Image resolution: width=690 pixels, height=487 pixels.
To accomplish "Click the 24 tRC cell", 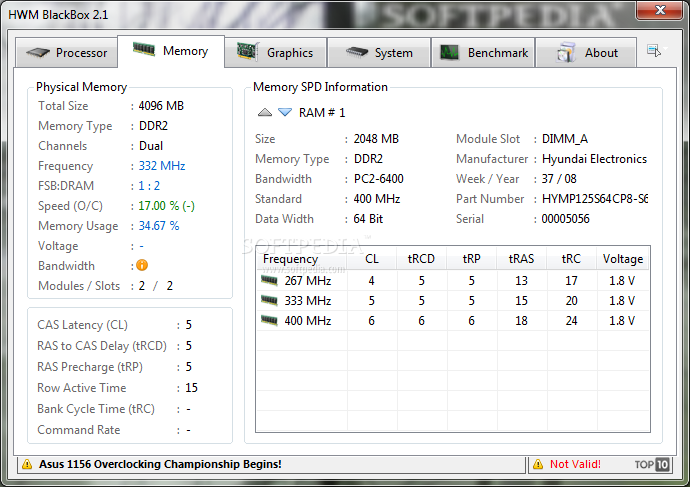I will coord(571,321).
